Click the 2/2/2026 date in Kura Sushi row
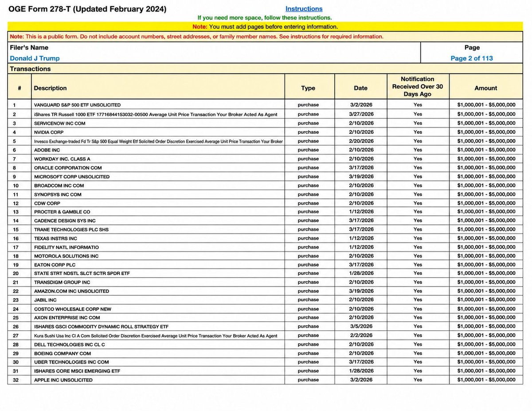 point(361,336)
